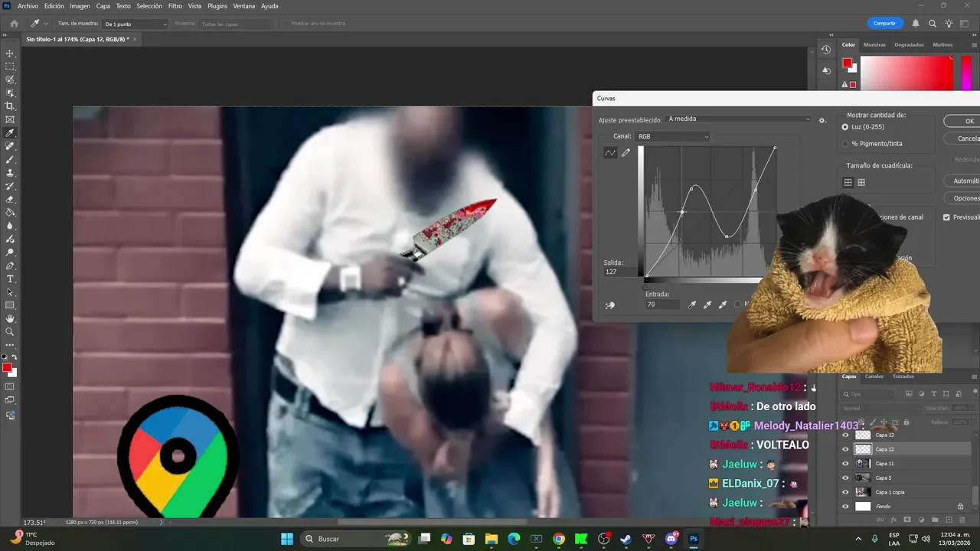Select the Rectangular Marquee tool
Viewport: 980px width, 551px height.
[x=10, y=67]
